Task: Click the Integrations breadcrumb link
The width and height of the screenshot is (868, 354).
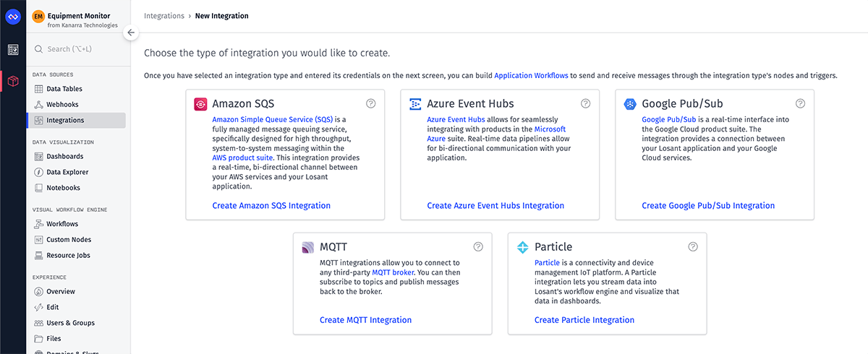Action: point(164,16)
